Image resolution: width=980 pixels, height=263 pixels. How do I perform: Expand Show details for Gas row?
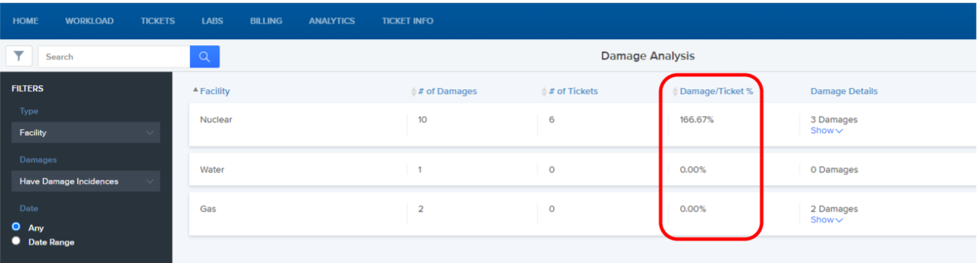coord(826,220)
